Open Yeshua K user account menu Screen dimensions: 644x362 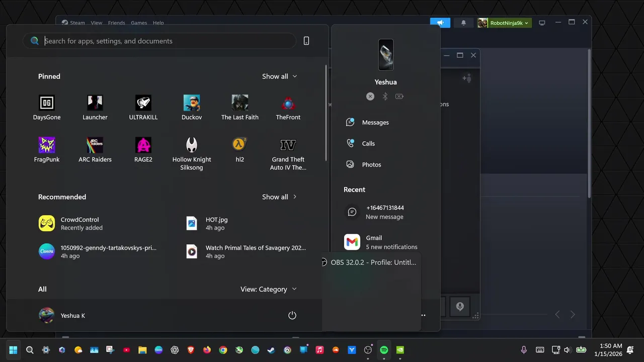(62, 315)
